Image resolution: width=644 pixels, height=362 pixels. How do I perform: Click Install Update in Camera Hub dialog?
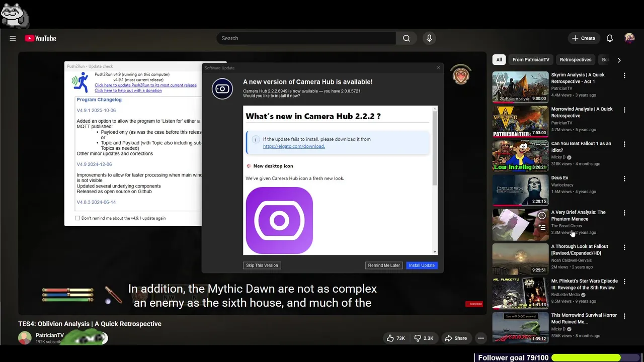click(x=422, y=265)
